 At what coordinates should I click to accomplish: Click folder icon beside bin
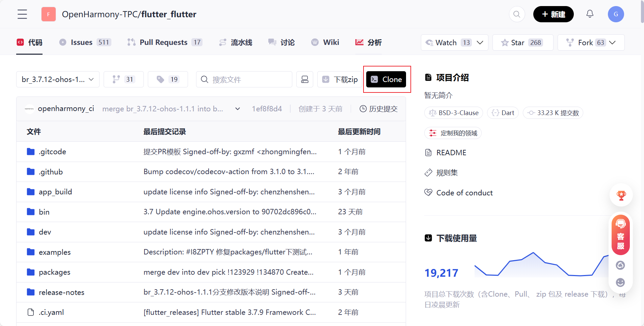point(31,212)
